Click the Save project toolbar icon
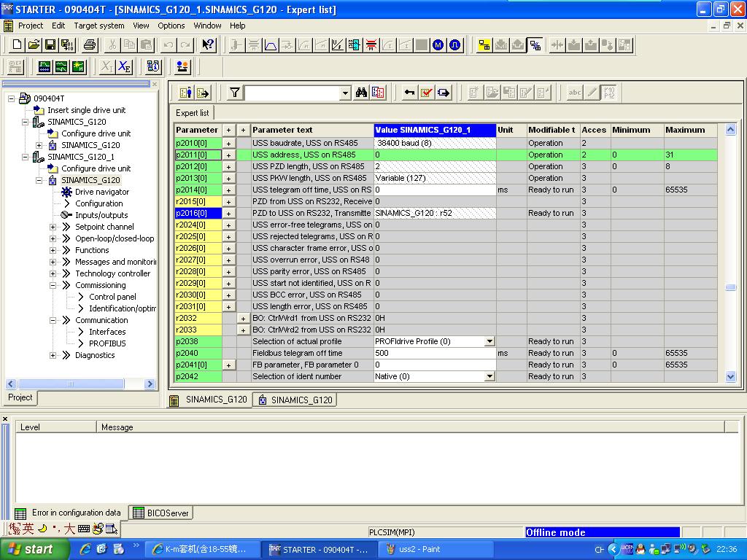 51,45
